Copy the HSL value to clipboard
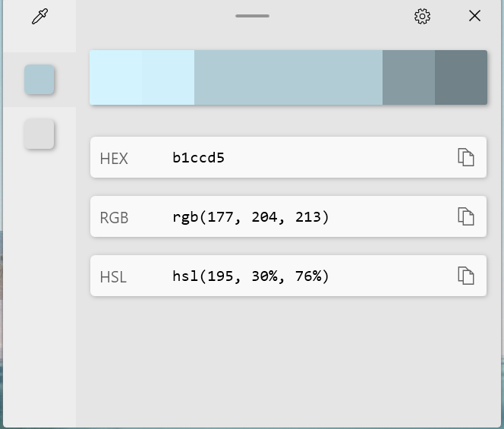 (x=466, y=276)
